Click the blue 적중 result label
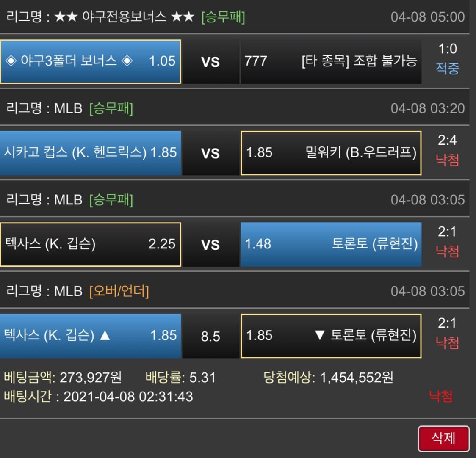 447,69
